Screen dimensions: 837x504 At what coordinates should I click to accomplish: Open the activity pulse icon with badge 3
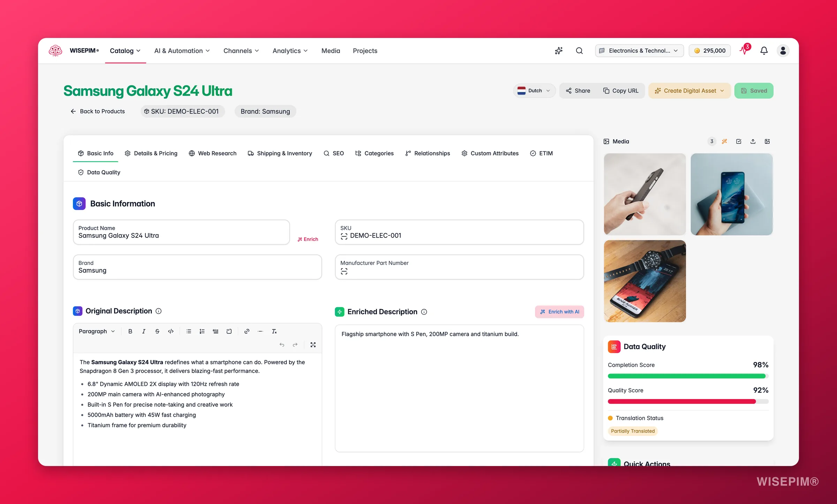click(x=744, y=50)
